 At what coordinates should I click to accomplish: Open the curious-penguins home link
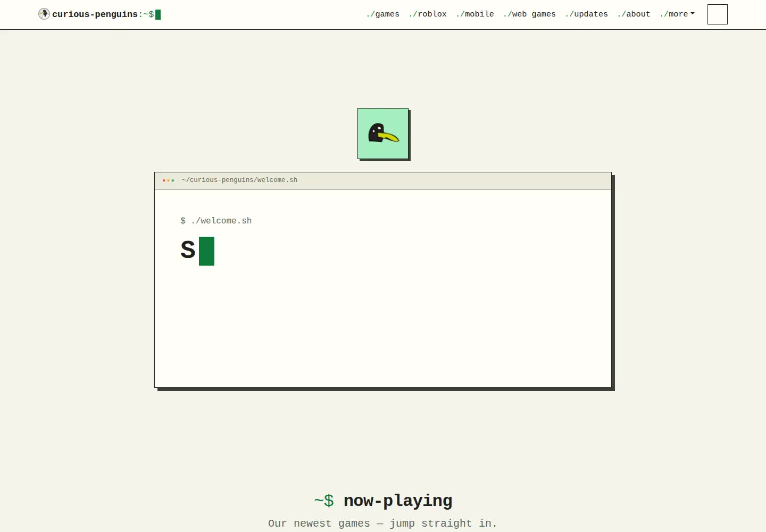[x=99, y=14]
